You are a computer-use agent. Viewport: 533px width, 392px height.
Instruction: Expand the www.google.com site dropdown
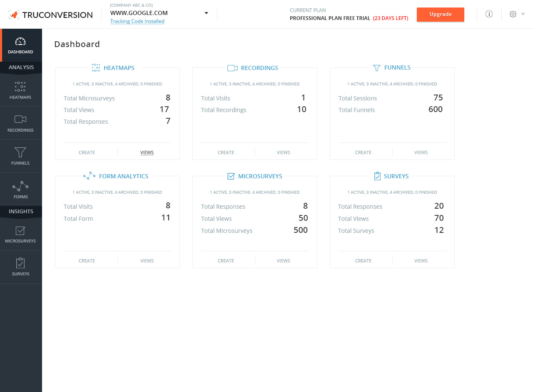click(206, 13)
